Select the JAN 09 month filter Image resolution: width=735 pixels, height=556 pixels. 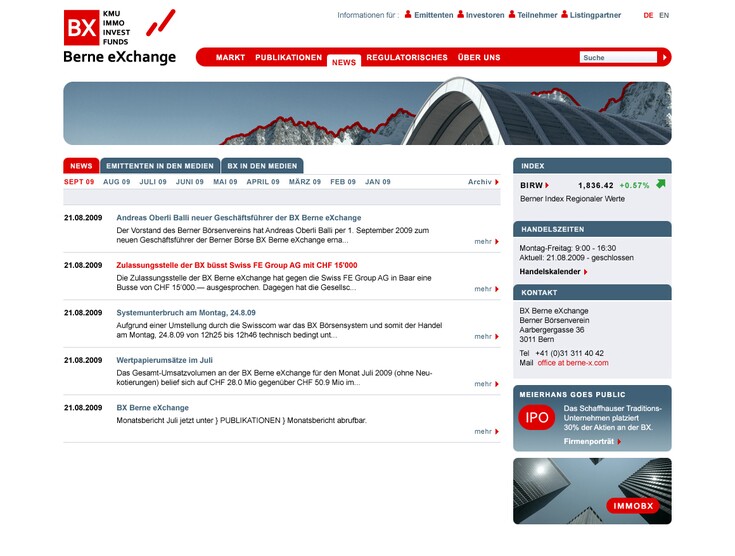[x=377, y=182]
